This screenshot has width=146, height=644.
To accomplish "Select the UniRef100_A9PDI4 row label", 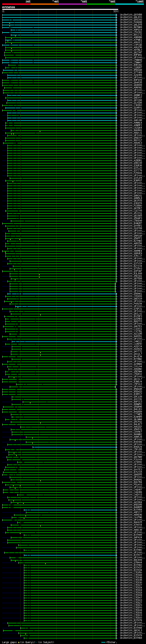I will pos(131,30).
